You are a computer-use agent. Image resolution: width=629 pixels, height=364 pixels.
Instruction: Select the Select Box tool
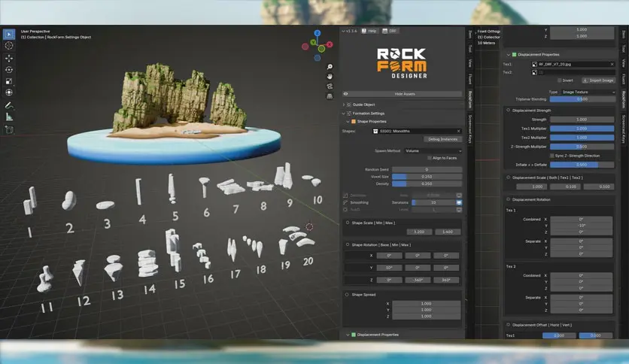pyautogui.click(x=9, y=34)
